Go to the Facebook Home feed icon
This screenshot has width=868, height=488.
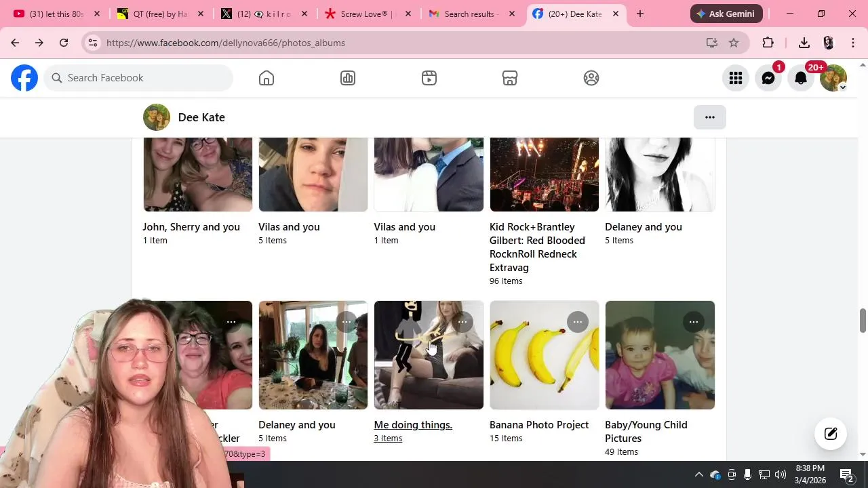point(267,78)
